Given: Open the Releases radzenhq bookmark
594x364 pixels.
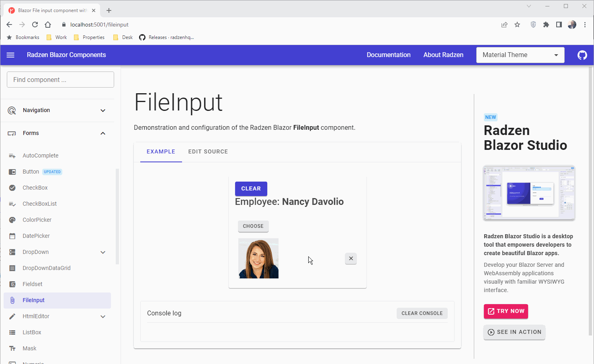Looking at the screenshot, I should [x=167, y=37].
